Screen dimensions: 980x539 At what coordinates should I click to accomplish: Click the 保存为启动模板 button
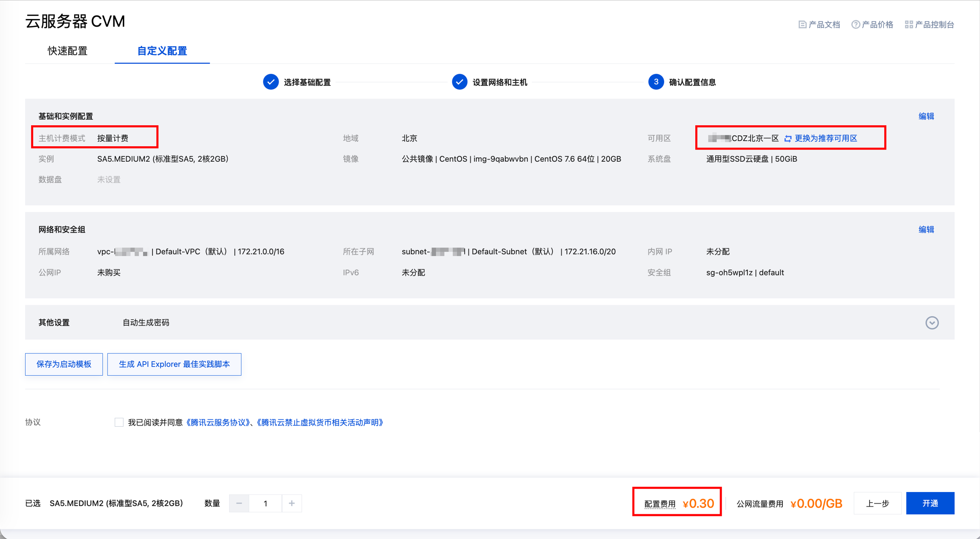coord(64,364)
